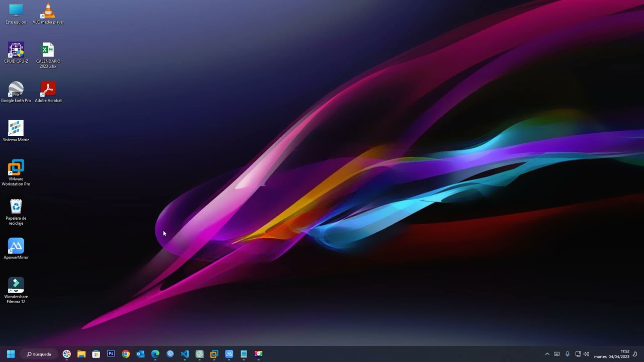The height and width of the screenshot is (362, 644).
Task: Click the microphone tray icon
Action: [x=568, y=354]
